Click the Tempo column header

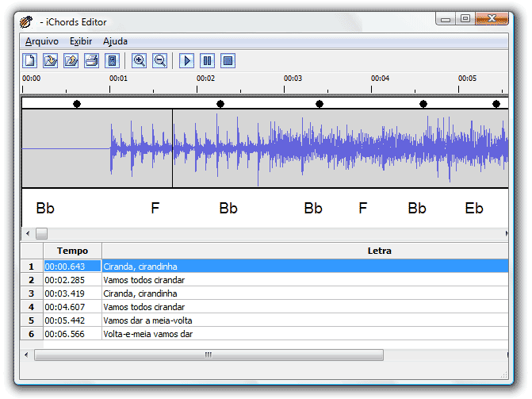coord(72,251)
